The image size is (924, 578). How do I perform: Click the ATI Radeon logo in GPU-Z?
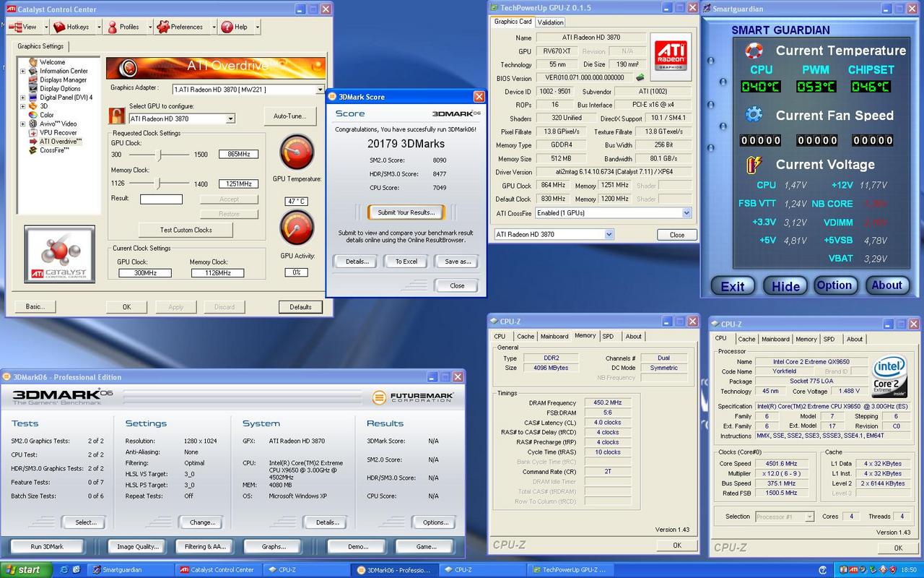(x=671, y=56)
